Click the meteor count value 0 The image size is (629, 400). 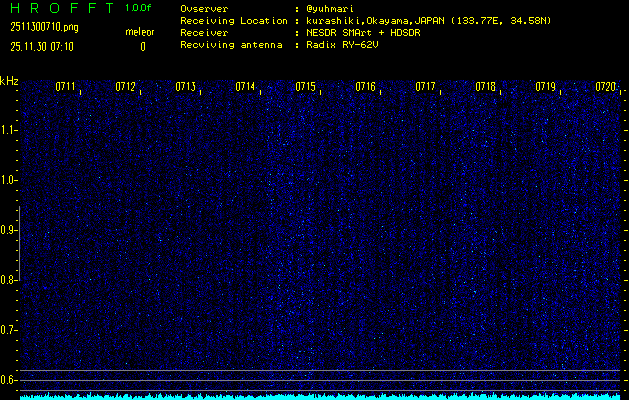coord(142,46)
